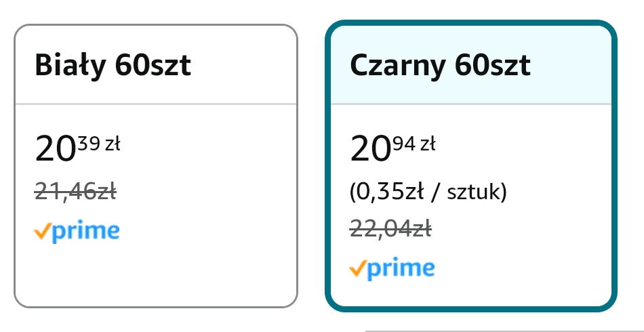The height and width of the screenshot is (332, 644).
Task: Click the 0,35zł per sztuk unit price
Action: point(428,192)
